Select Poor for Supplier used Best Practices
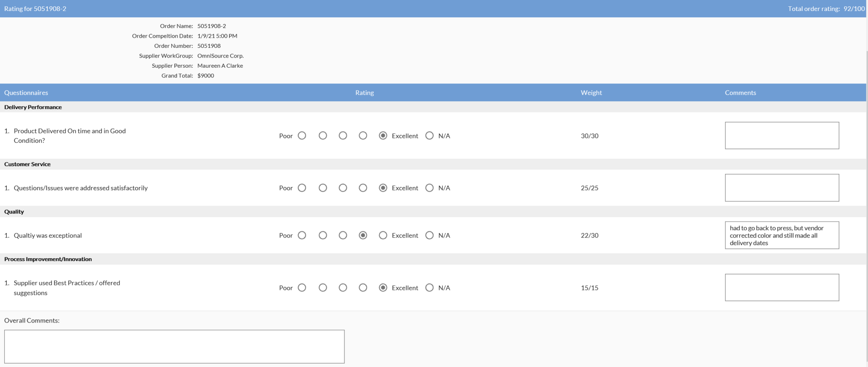This screenshot has width=868, height=367. [302, 287]
